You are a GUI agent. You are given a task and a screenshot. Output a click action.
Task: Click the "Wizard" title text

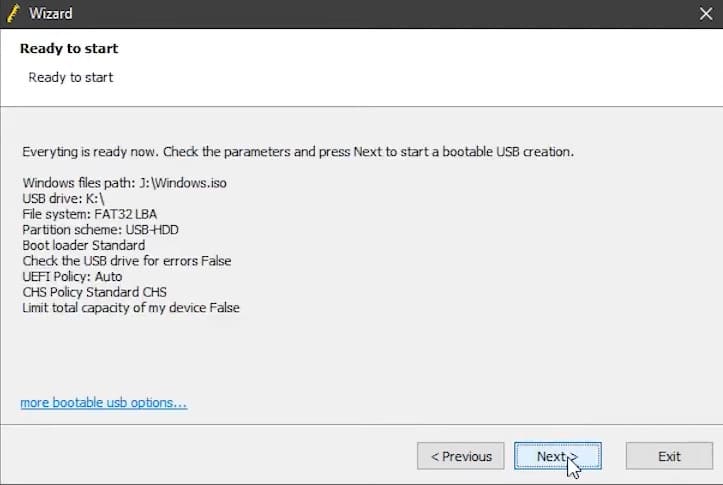[x=50, y=14]
